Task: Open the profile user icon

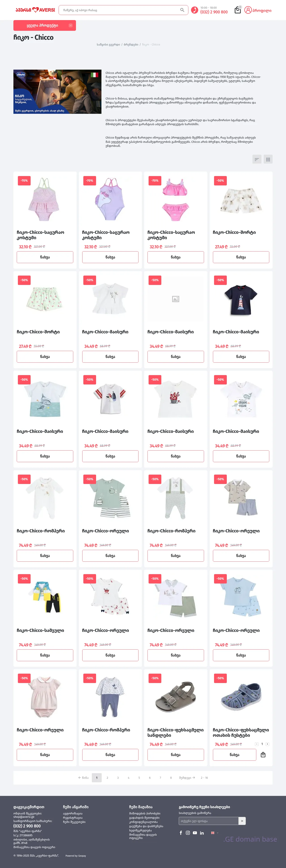Action: [x=248, y=10]
